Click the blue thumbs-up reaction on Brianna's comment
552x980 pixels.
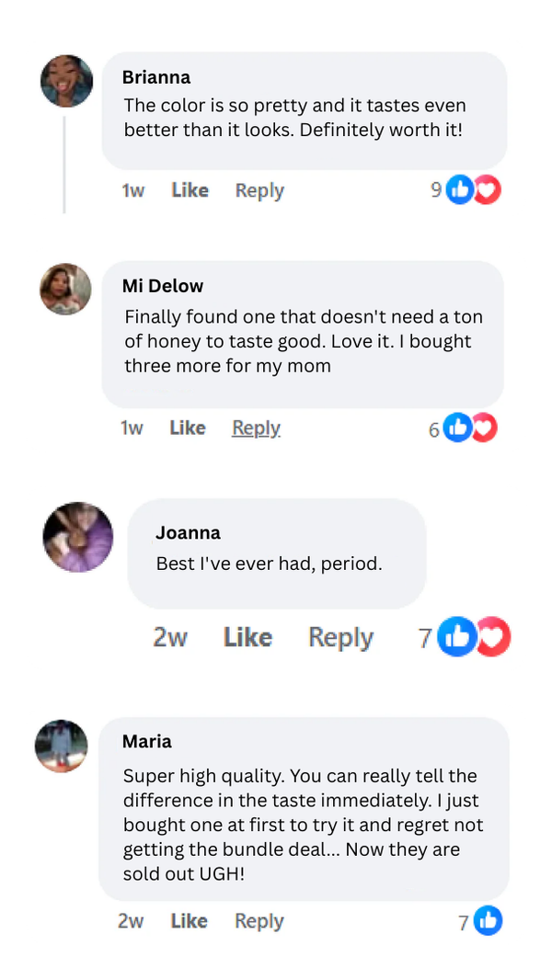(x=459, y=190)
